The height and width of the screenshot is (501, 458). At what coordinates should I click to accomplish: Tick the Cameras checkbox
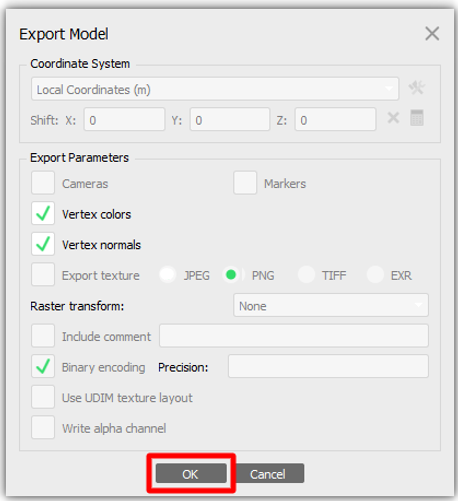[x=43, y=183]
